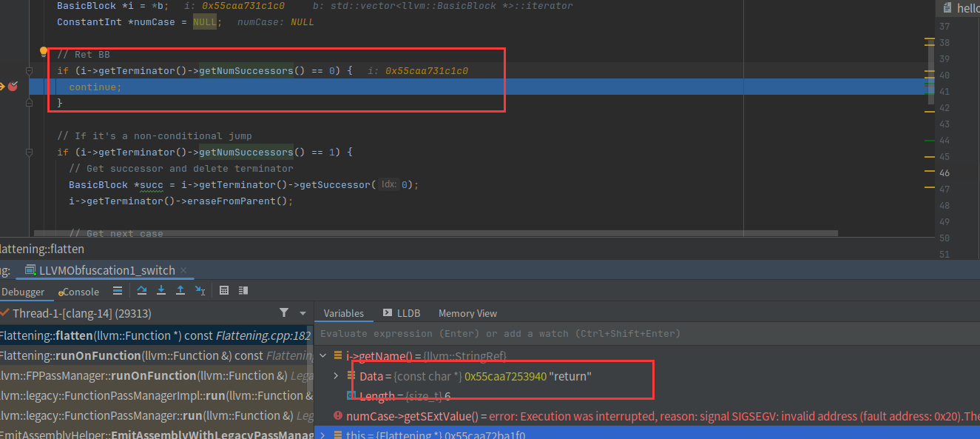The height and width of the screenshot is (439, 980).
Task: Click the numCase->getSExtValue() error row
Action: (x=647, y=416)
